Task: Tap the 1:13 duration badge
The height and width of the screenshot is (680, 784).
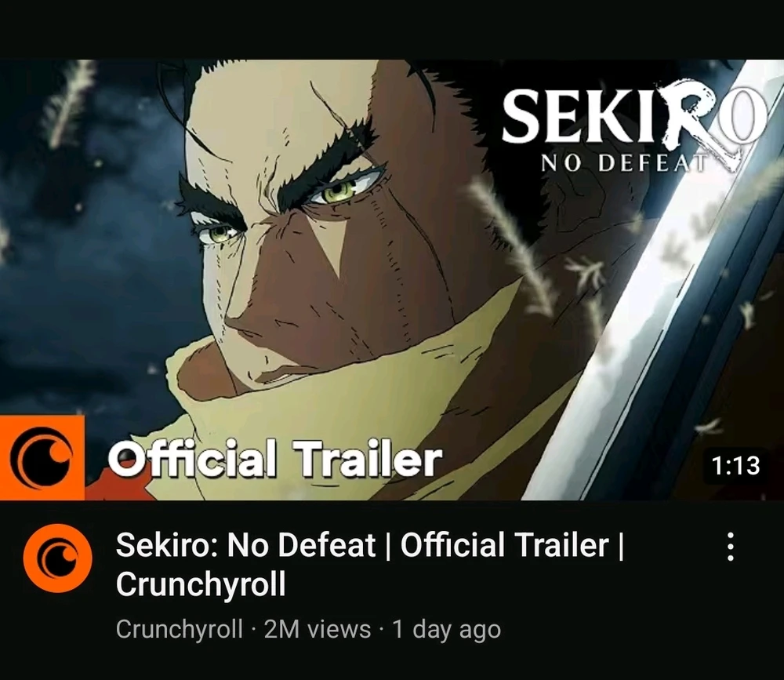Action: tap(735, 465)
